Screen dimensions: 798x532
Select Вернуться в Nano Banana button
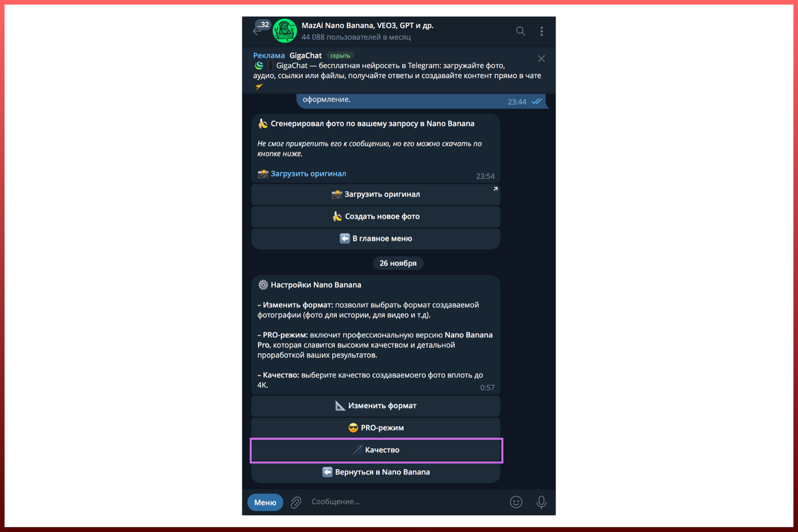pos(375,472)
